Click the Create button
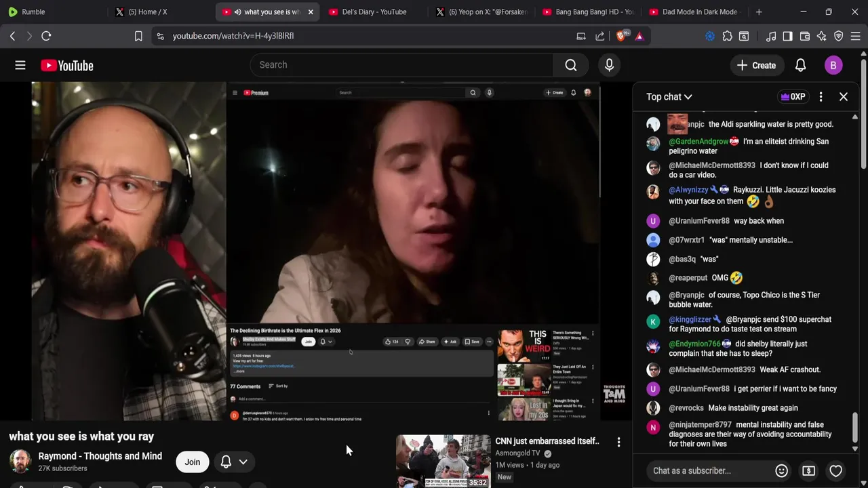Viewport: 868px width, 488px height. point(757,65)
